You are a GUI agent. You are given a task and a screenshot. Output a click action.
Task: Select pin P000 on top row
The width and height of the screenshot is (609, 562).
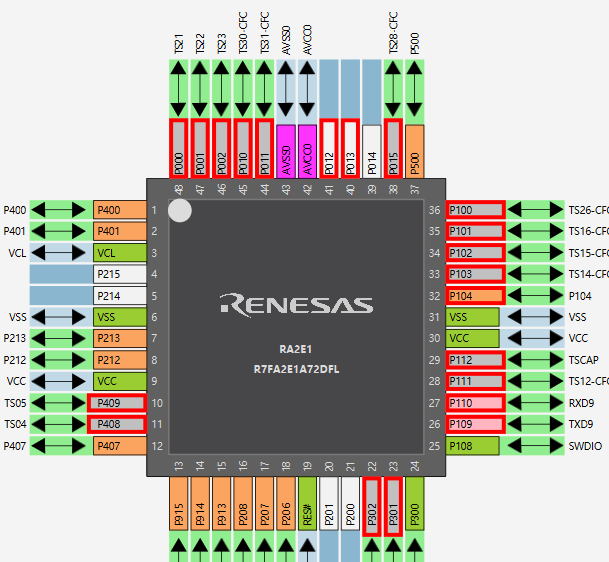(x=179, y=148)
